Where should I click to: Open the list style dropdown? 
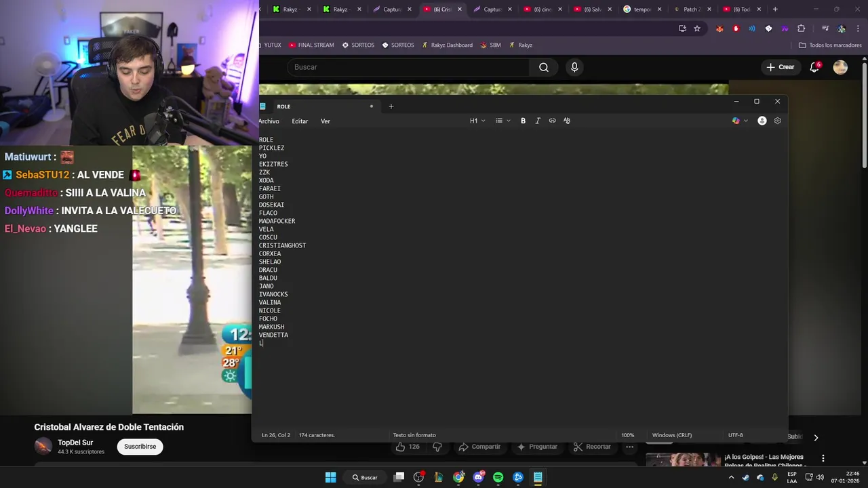pos(502,121)
